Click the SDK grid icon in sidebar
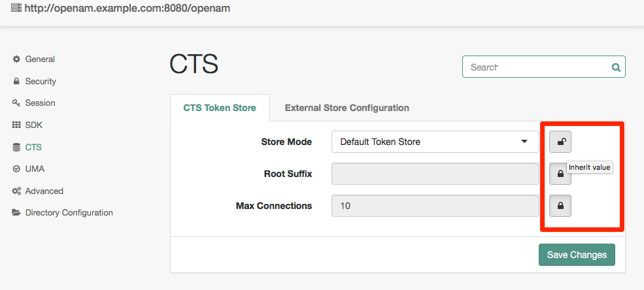This screenshot has height=290, width=644. [16, 125]
